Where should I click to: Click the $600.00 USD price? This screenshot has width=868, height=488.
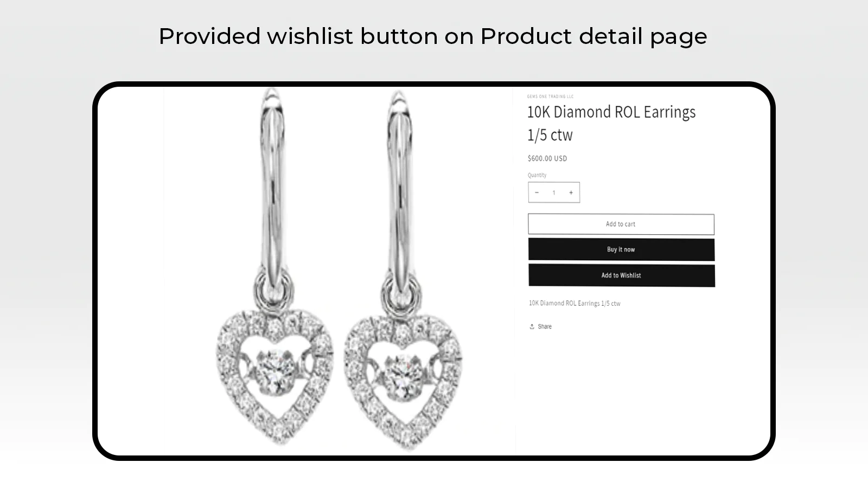pyautogui.click(x=547, y=158)
